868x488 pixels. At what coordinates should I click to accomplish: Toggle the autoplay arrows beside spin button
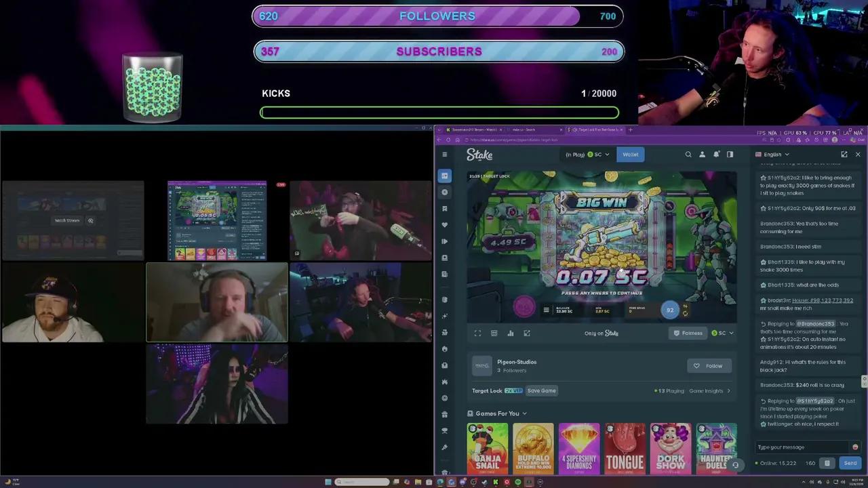pyautogui.click(x=685, y=314)
